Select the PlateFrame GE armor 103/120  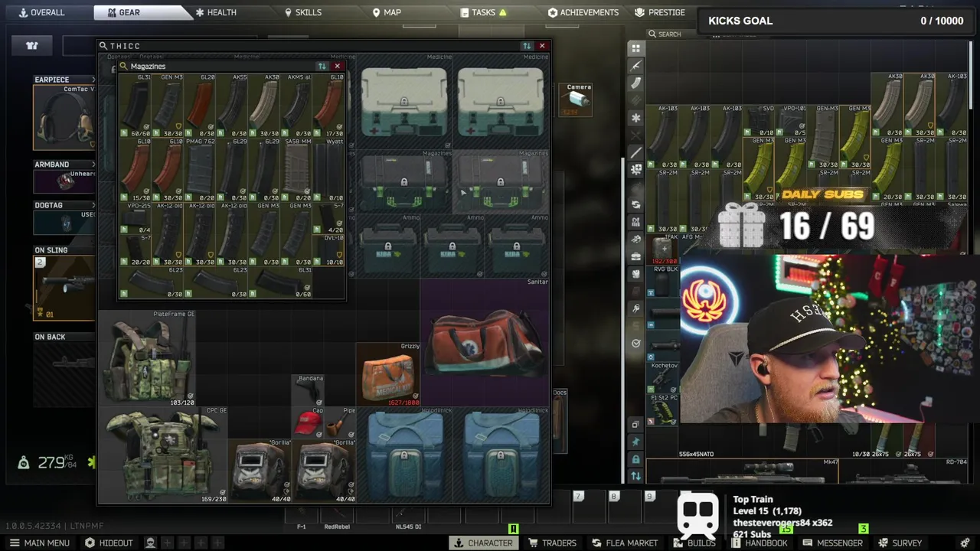(x=146, y=358)
